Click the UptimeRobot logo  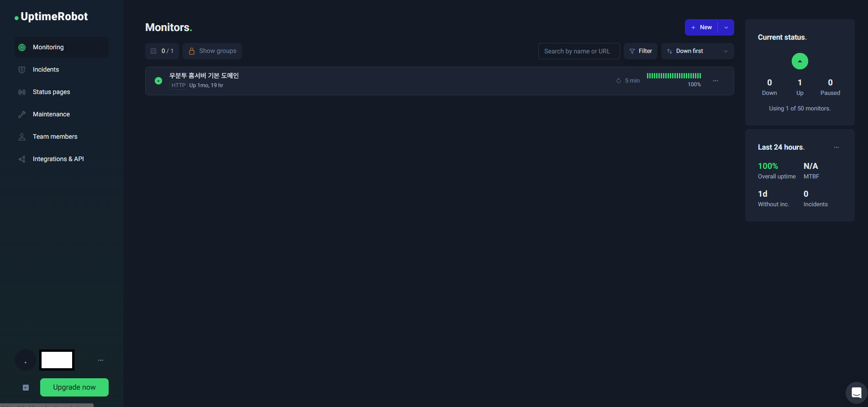(51, 17)
